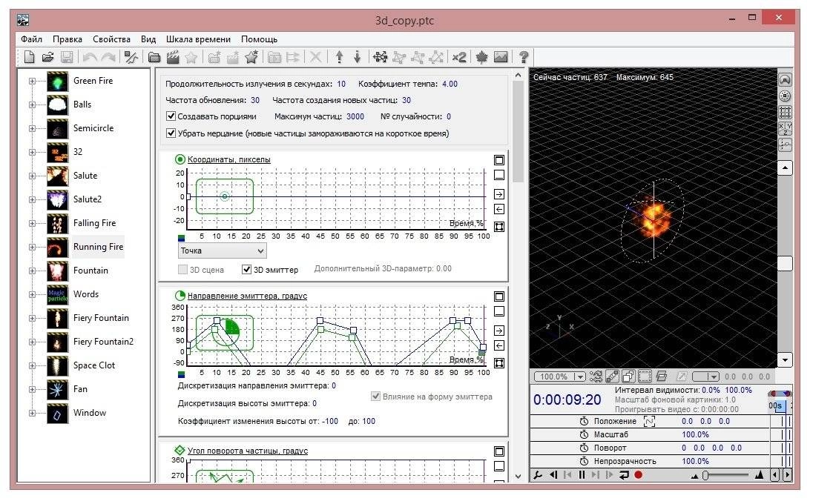Click Угол поворота частицы, градус link
The width and height of the screenshot is (813, 504).
pyautogui.click(x=247, y=451)
